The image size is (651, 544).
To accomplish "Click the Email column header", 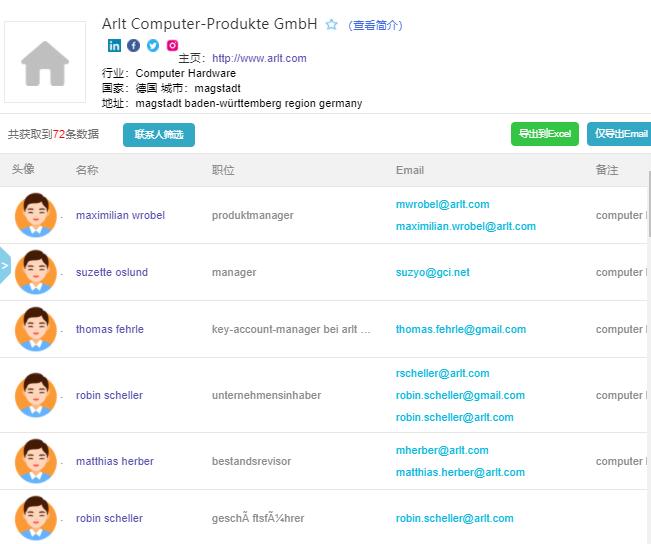I will click(410, 170).
